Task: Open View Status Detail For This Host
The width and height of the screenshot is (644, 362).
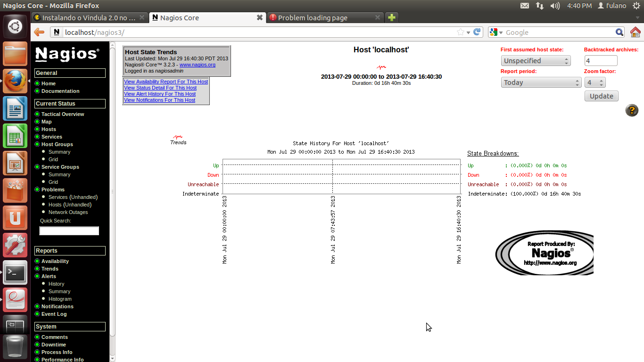Action: [160, 88]
